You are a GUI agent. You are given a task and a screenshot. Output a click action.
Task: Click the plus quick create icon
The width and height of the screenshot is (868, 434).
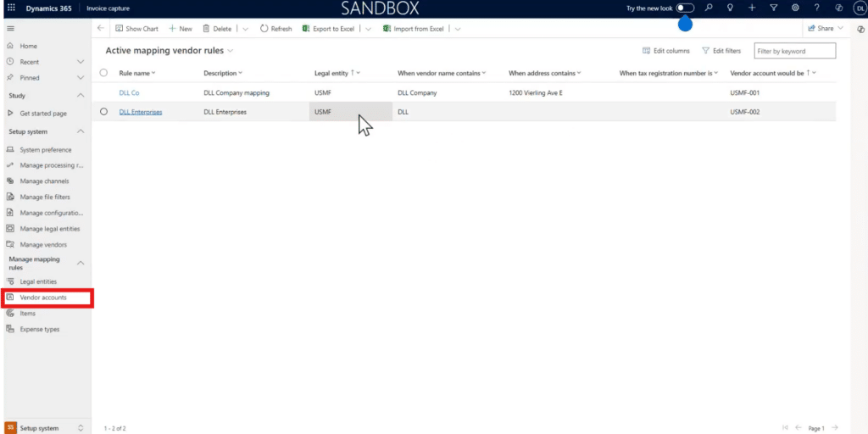click(752, 8)
